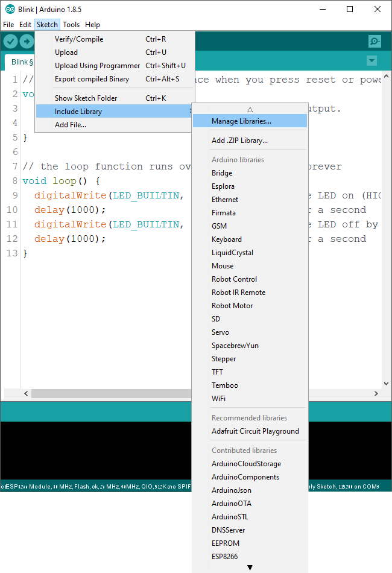Close the open Sketch menu

47,25
